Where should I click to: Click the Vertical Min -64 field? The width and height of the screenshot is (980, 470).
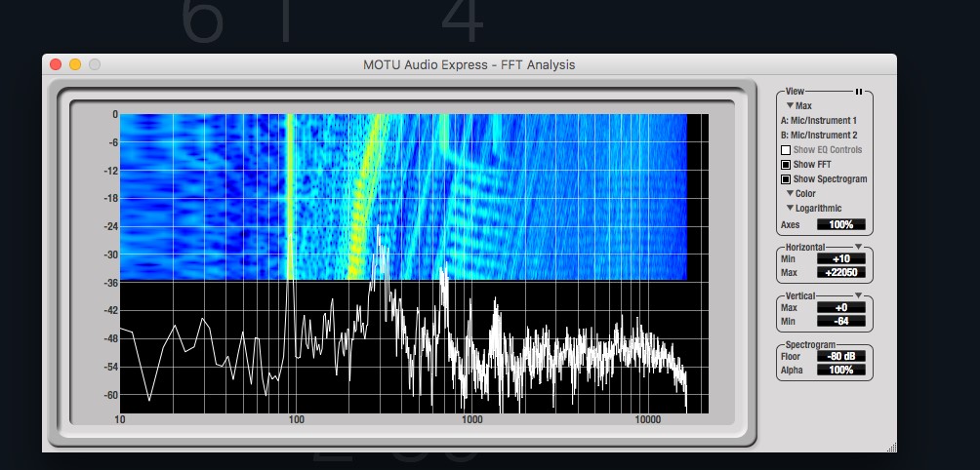(841, 321)
